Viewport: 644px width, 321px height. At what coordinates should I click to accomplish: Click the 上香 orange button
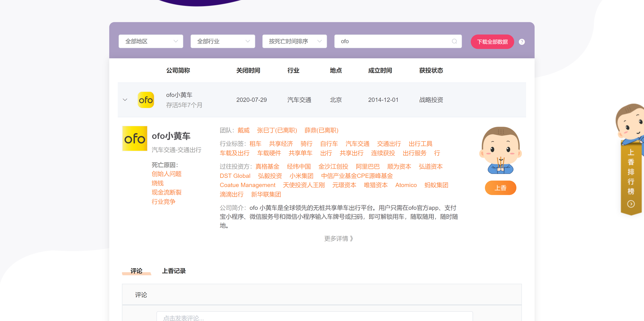[501, 188]
